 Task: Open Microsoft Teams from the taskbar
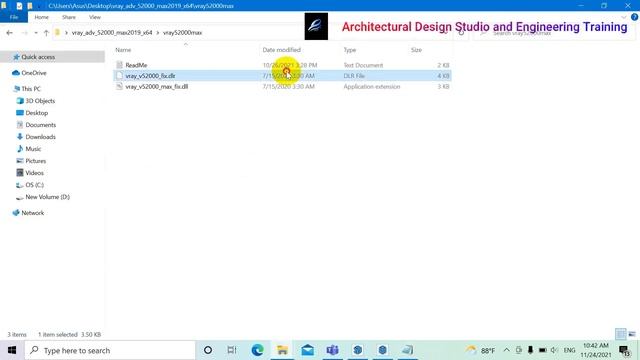pos(333,350)
